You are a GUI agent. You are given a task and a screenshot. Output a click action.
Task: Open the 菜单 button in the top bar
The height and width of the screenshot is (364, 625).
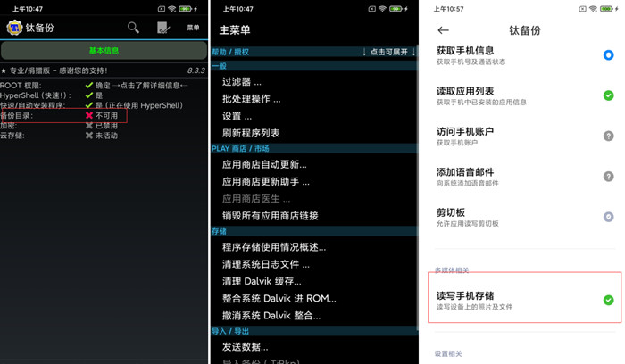193,28
